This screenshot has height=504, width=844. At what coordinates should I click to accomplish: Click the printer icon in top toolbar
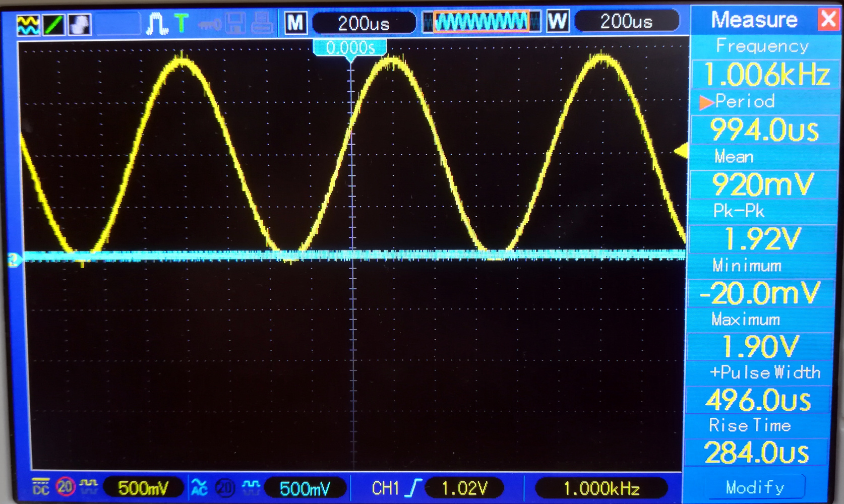(262, 23)
